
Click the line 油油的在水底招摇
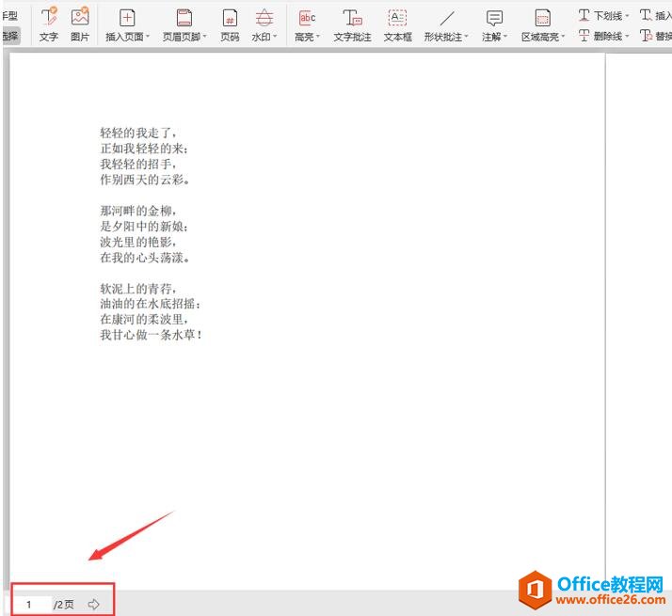(151, 304)
